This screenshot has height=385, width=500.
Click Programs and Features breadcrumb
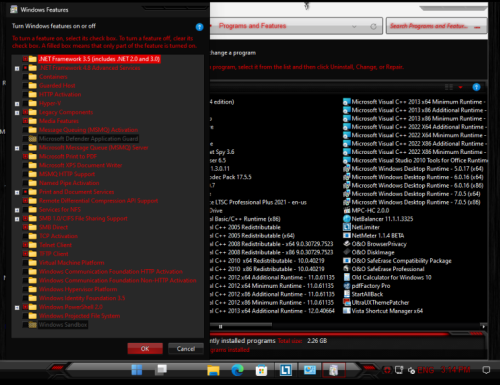(252, 26)
